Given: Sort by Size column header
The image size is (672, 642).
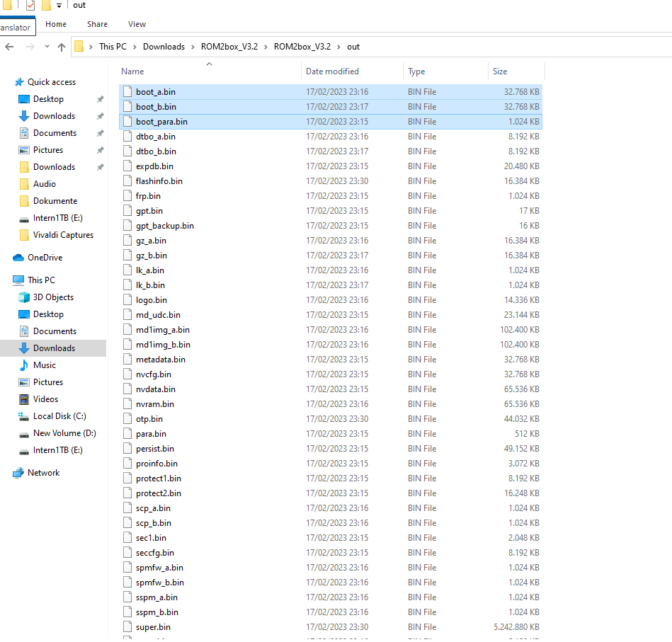Looking at the screenshot, I should tap(500, 71).
